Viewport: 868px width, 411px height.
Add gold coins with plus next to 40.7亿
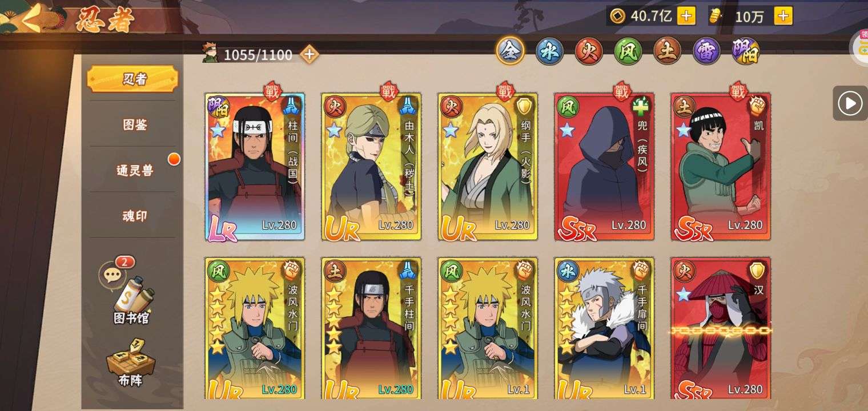pyautogui.click(x=686, y=16)
